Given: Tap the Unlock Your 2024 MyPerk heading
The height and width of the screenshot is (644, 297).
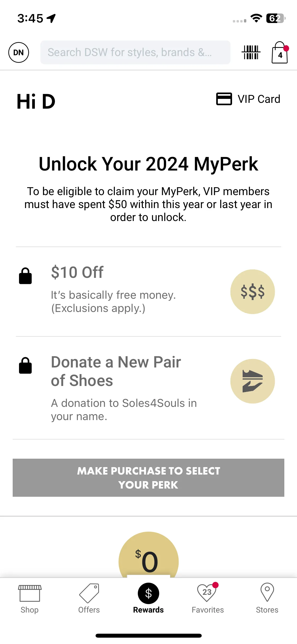Looking at the screenshot, I should (148, 164).
